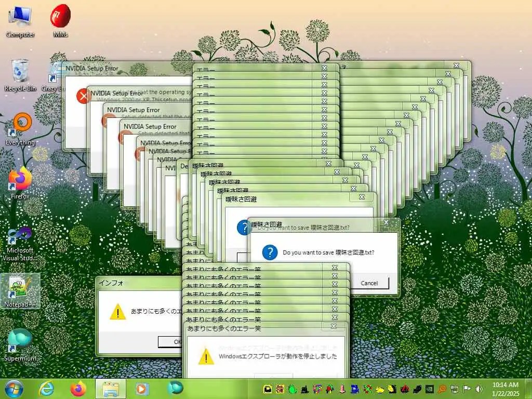The width and height of the screenshot is (532, 399).
Task: Click Cancel in the save 曖昧さ回避.txt dialog
Action: [x=369, y=283]
